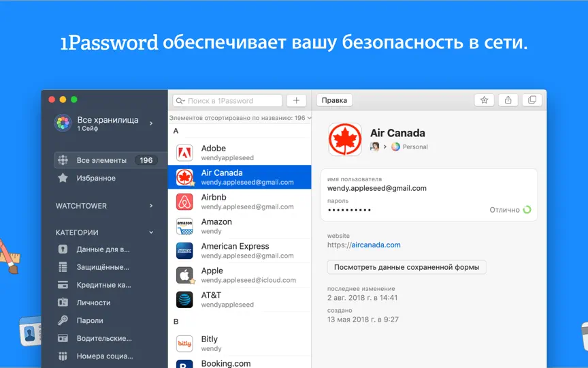
Task: Click the Отлично password strength label
Action: (504, 210)
